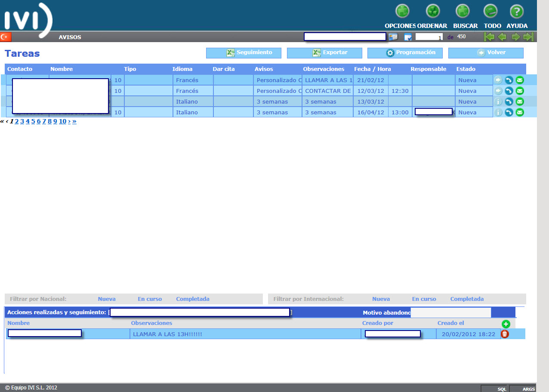
Task: Click the LLAMAR A LAS 1 observations cell
Action: 327,80
